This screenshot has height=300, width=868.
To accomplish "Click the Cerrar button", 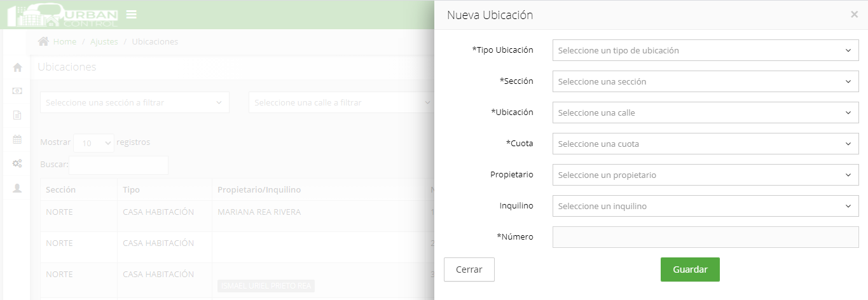I will coord(469,269).
